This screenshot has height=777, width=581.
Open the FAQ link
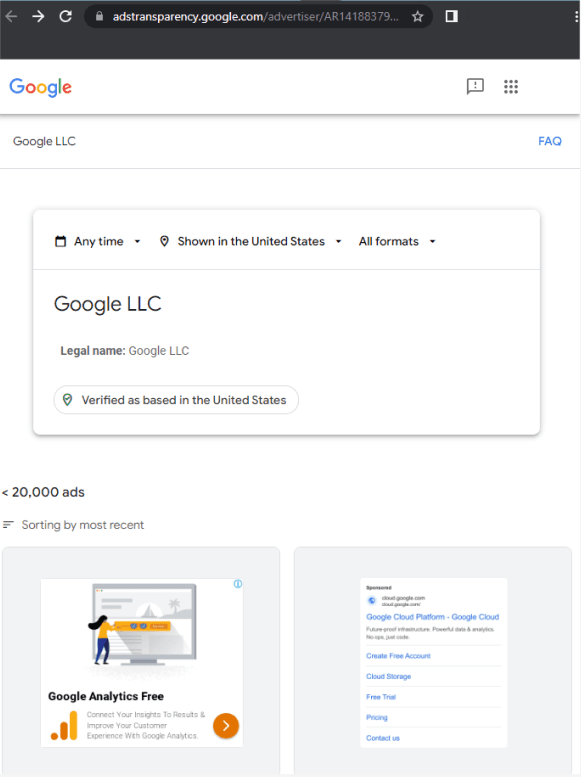click(x=550, y=141)
